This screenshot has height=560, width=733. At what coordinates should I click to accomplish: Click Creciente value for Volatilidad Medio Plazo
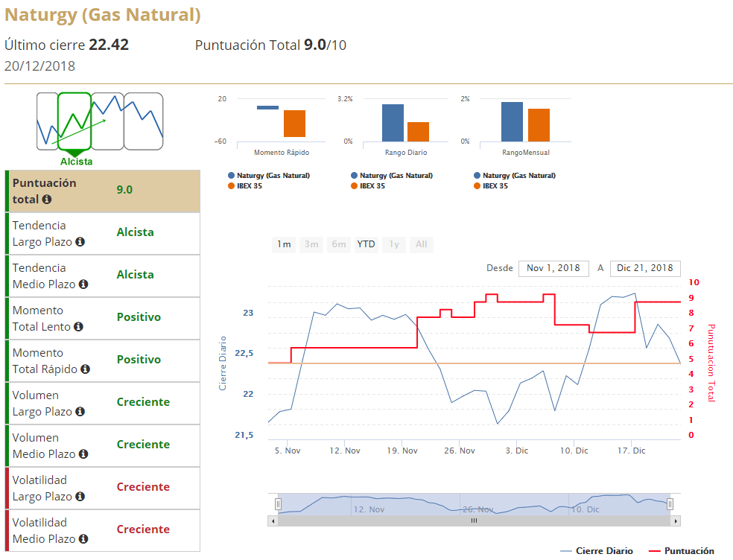(x=143, y=529)
